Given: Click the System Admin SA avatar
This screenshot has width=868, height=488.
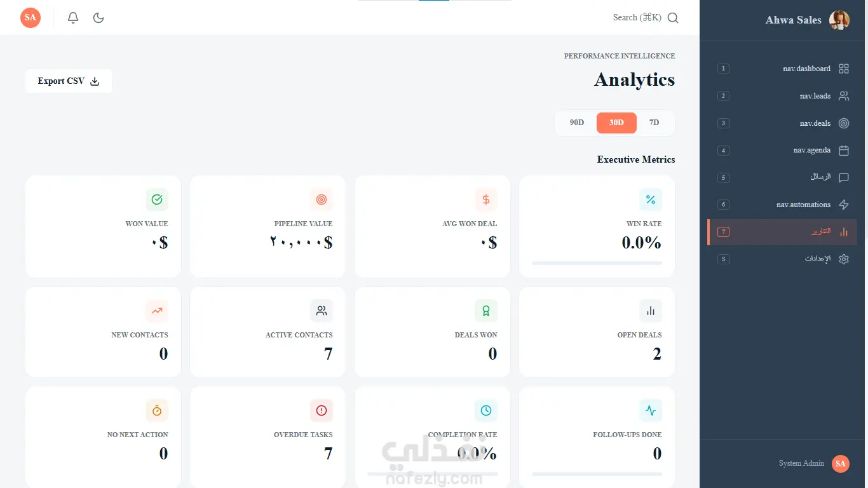Looking at the screenshot, I should pos(841,463).
